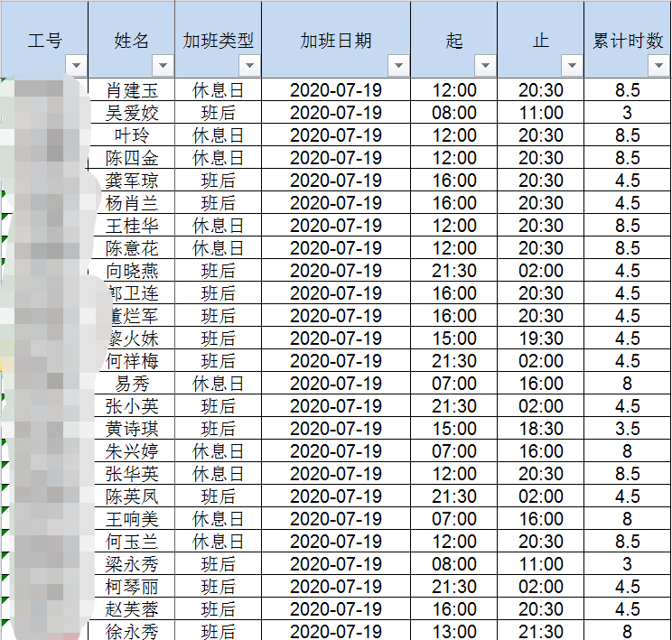Open the 加班日期 column filter dropdown

coord(398,66)
